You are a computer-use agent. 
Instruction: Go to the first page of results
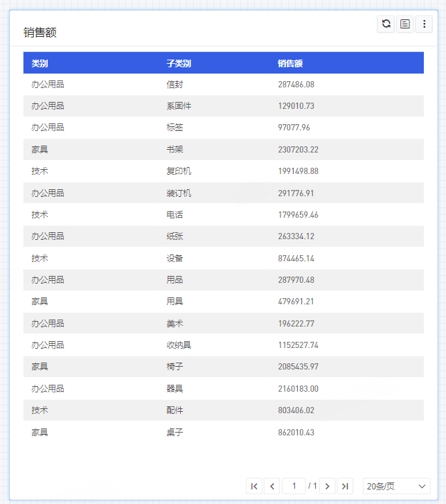[x=254, y=487]
